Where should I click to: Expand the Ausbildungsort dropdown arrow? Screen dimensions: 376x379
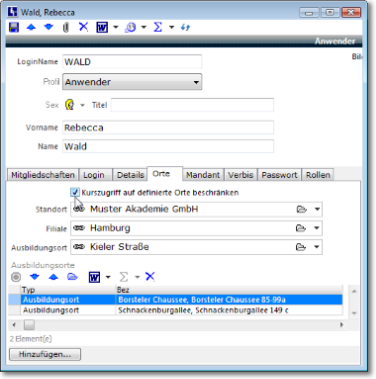[317, 247]
